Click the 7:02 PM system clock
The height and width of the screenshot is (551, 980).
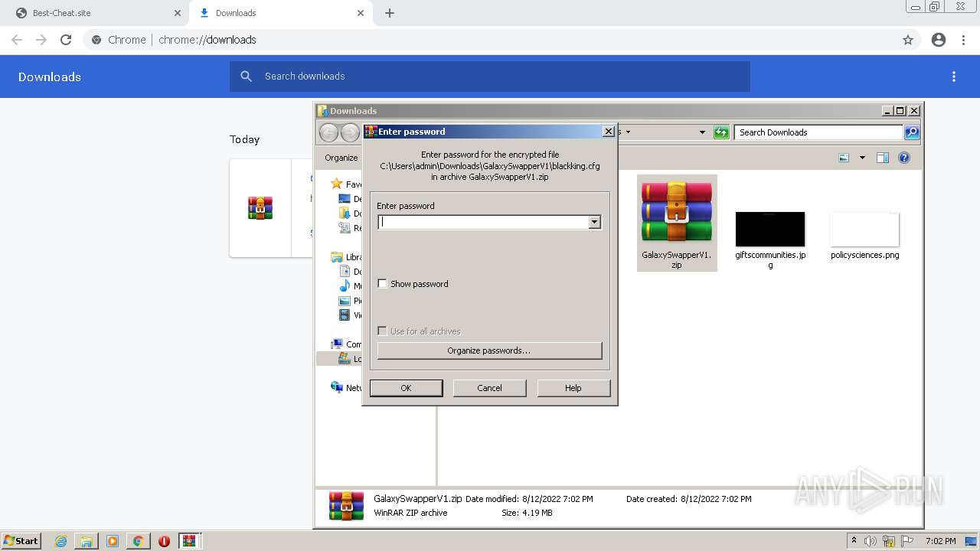point(940,541)
